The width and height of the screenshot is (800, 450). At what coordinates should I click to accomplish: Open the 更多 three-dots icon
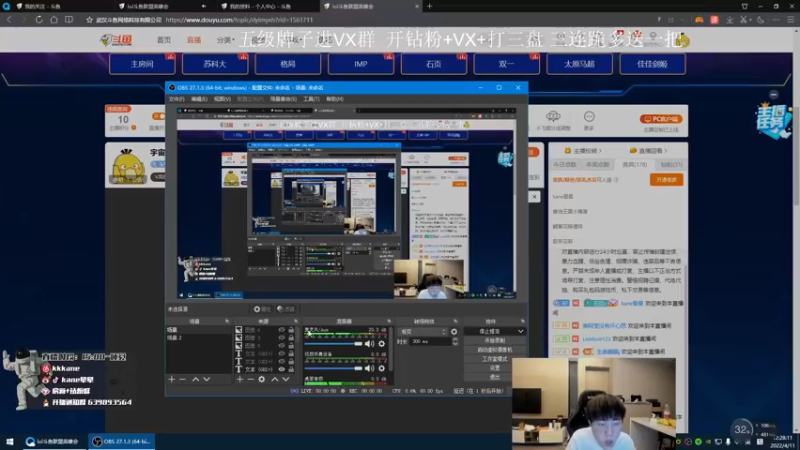[589, 116]
